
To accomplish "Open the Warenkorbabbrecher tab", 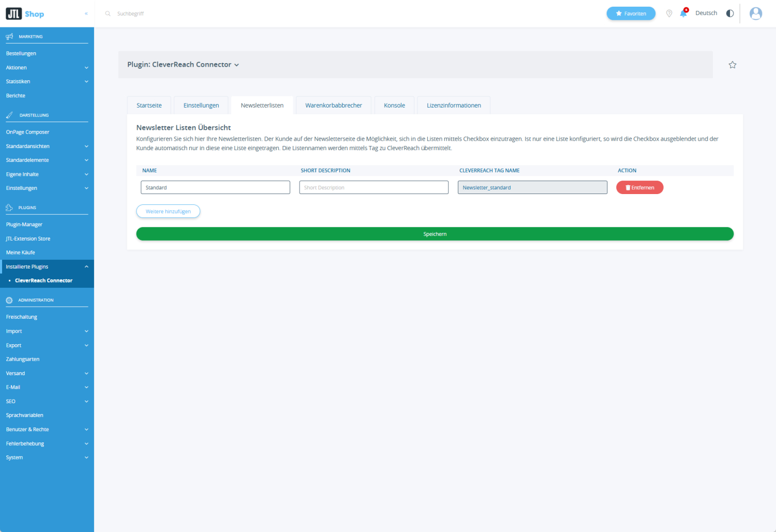I will 333,106.
